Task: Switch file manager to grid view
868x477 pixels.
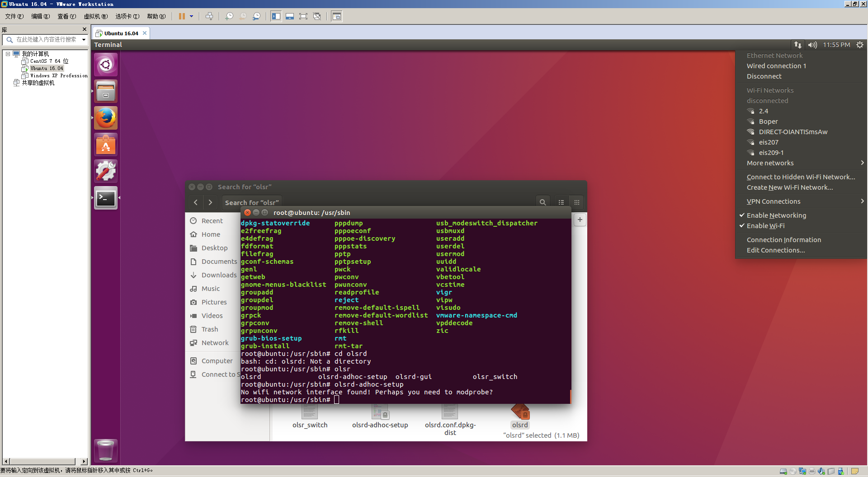Action: (577, 202)
